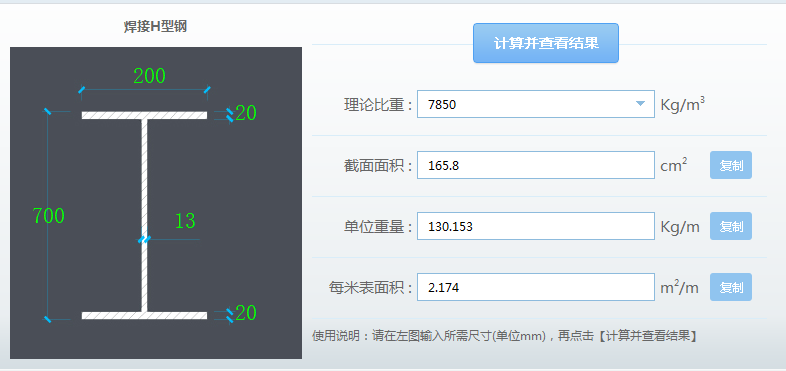Click the 每米表面积 label
This screenshot has height=371, width=786.
click(371, 288)
